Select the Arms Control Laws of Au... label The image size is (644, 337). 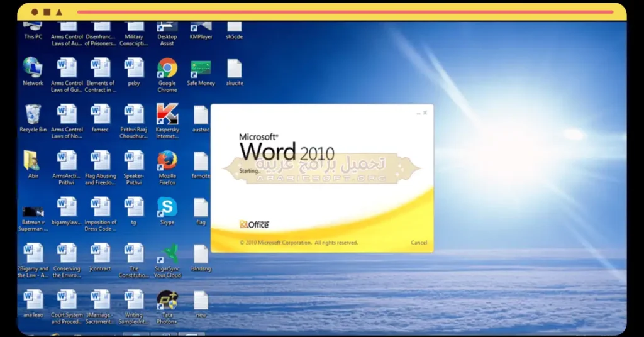[67, 40]
